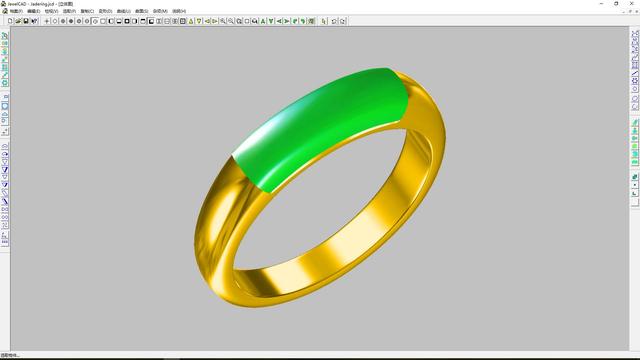Click the Open file folder icon
The image size is (640, 360).
[18, 21]
